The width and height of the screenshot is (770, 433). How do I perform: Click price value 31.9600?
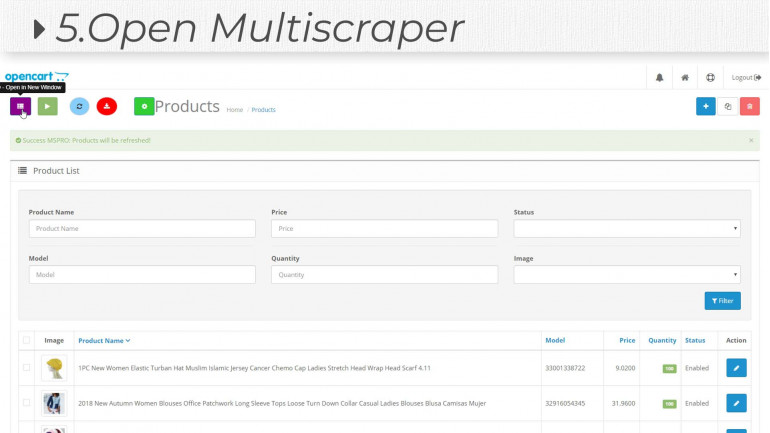(623, 403)
